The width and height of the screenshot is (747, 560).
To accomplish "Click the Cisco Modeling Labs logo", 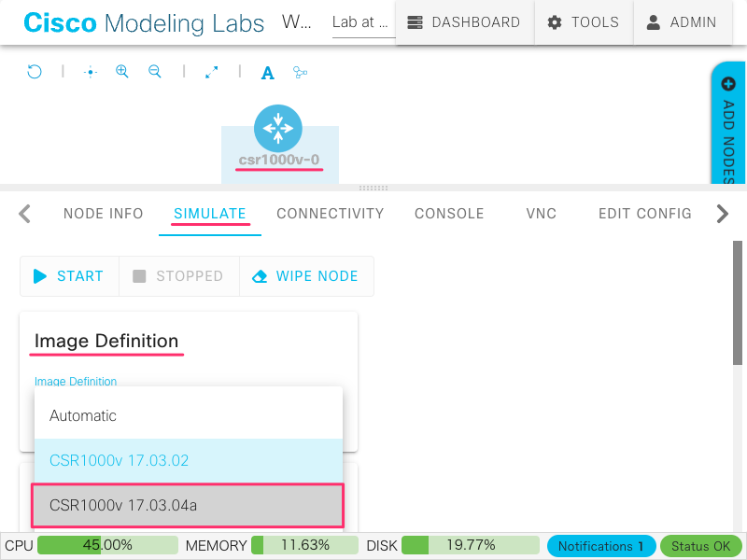I will [144, 22].
